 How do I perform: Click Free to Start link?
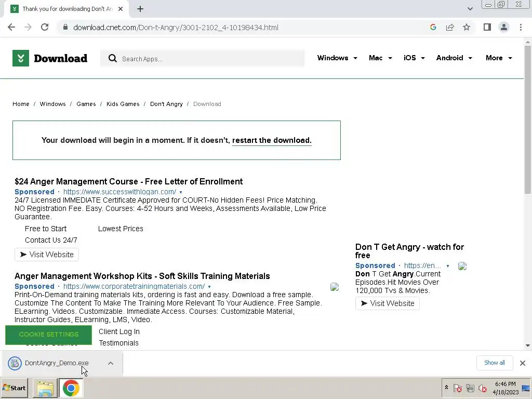pos(46,229)
